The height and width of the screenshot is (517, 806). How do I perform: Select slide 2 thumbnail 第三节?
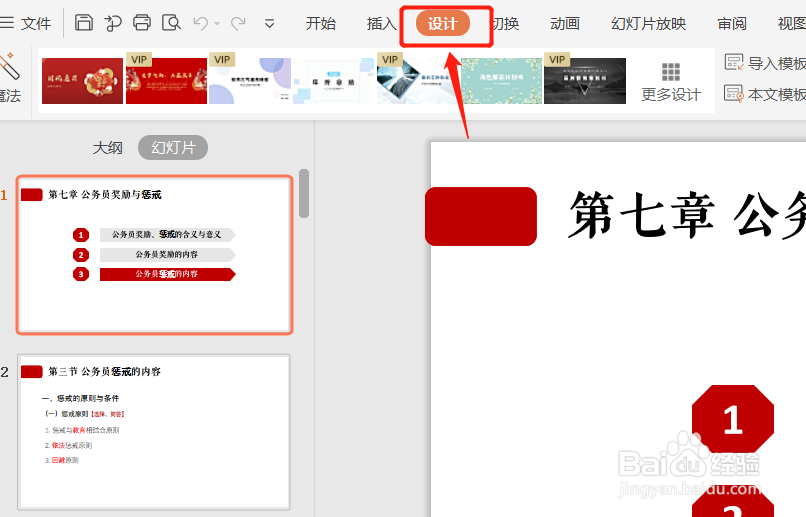coord(154,432)
